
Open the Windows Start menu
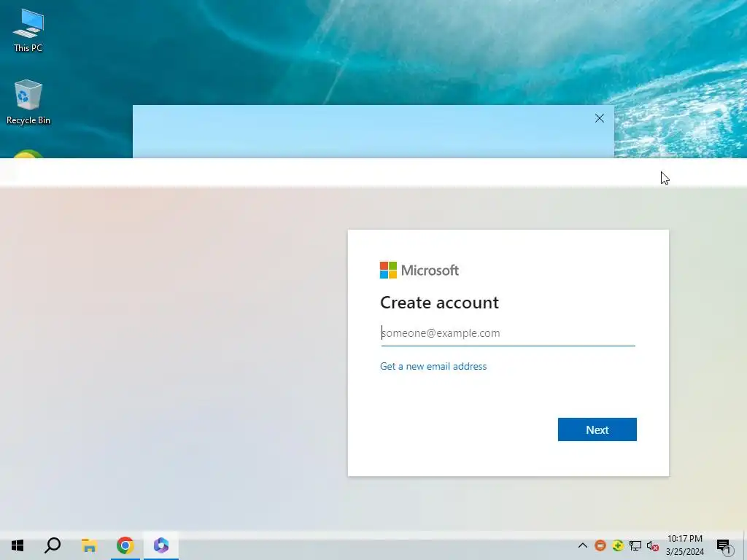point(18,545)
